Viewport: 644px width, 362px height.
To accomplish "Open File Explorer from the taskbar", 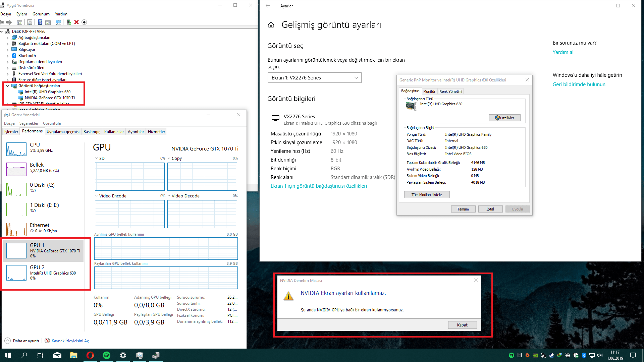I will coord(73,355).
